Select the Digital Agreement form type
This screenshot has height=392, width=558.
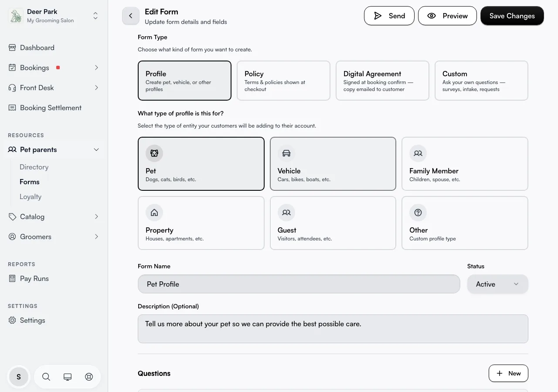[382, 81]
